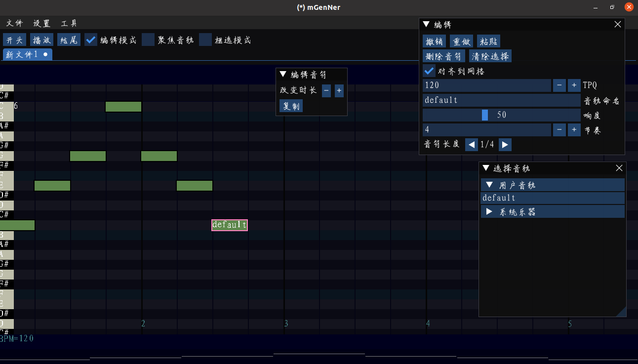The width and height of the screenshot is (638, 364).
Task: Click 删除音符 to delete notes
Action: tap(443, 56)
